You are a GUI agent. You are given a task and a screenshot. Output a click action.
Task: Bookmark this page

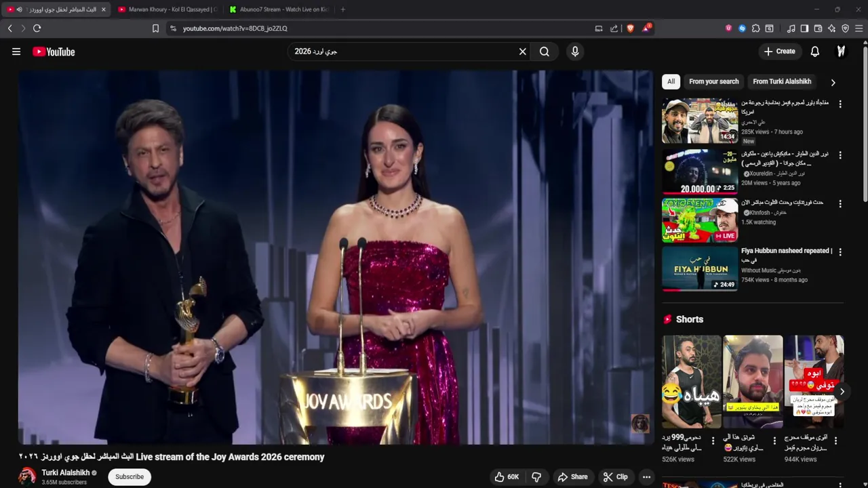click(x=155, y=28)
